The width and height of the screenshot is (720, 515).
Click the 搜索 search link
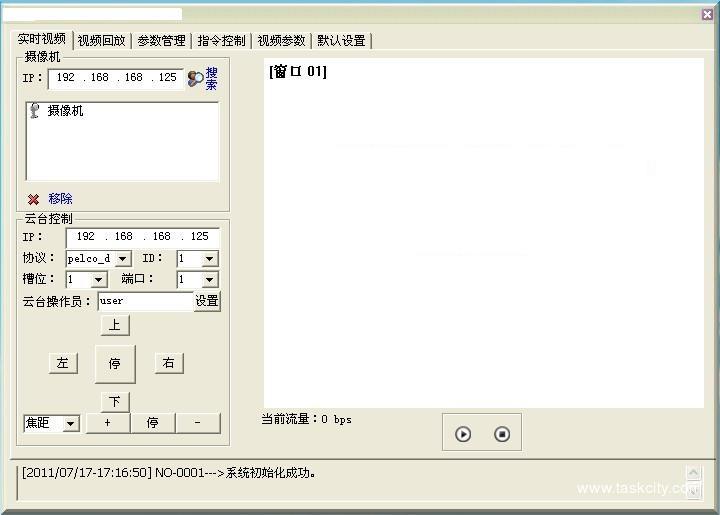[211, 78]
